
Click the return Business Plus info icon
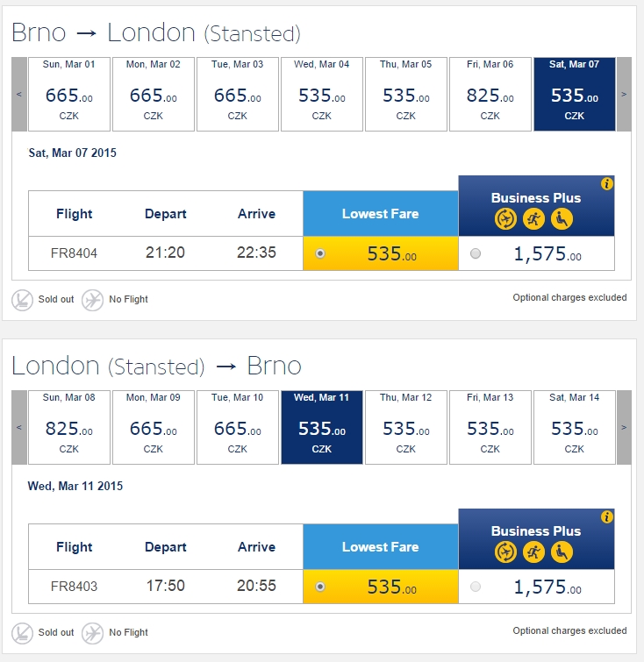(607, 517)
